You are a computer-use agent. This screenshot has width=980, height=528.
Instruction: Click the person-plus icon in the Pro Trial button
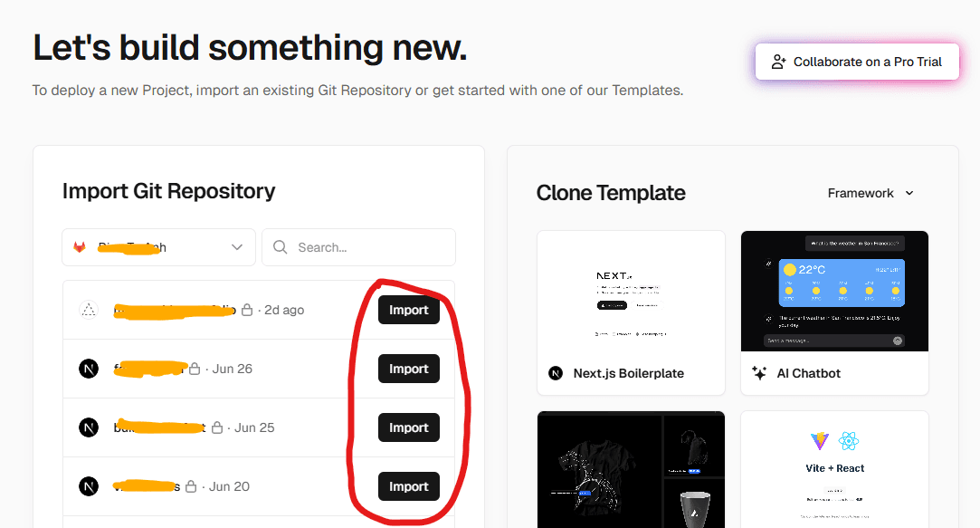776,62
